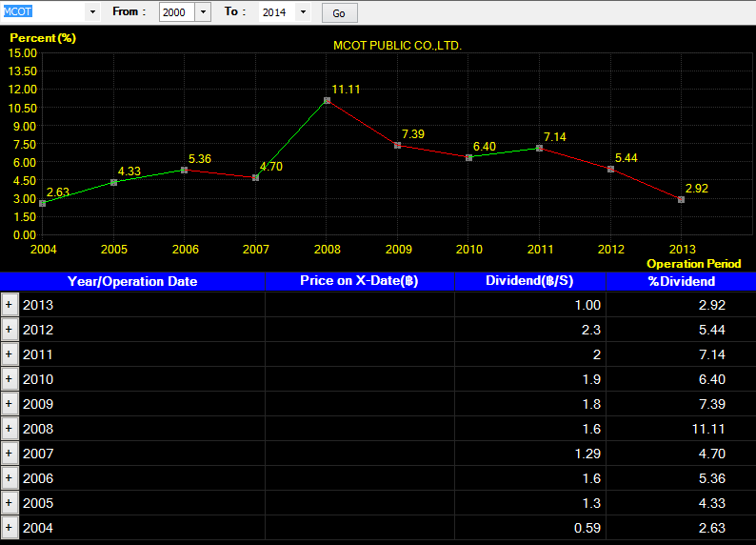Image resolution: width=756 pixels, height=545 pixels.
Task: Expand the 2005 row
Action: coord(10,503)
